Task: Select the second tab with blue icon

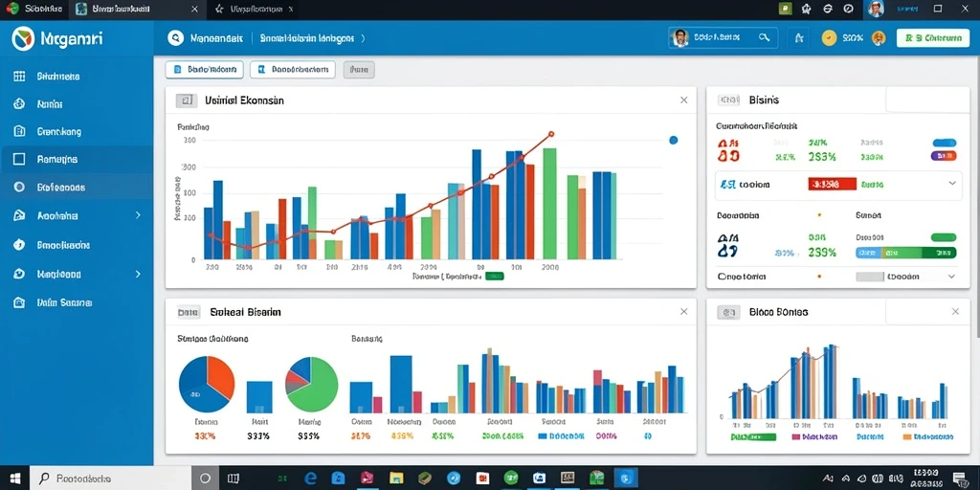Action: (293, 69)
